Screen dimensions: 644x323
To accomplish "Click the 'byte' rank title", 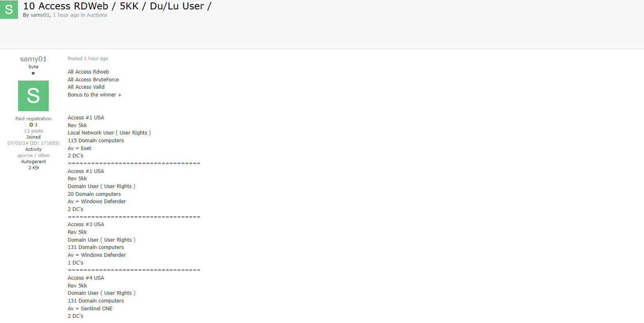I will (34, 67).
